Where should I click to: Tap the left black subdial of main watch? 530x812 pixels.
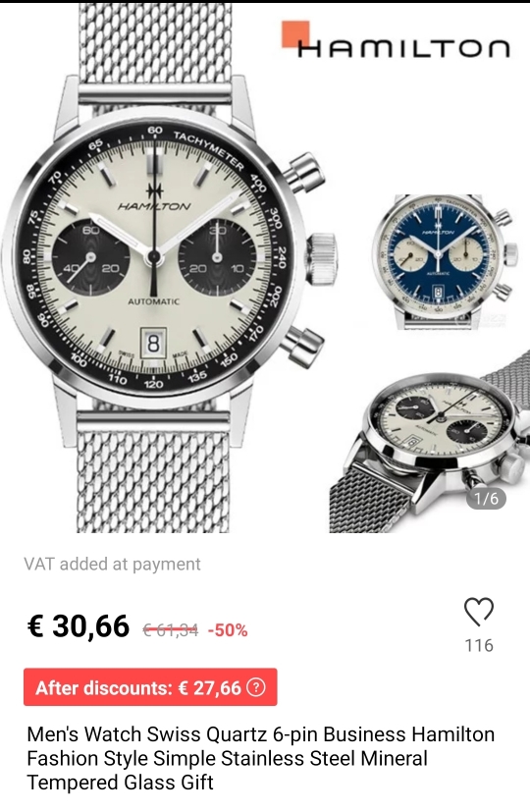point(90,257)
